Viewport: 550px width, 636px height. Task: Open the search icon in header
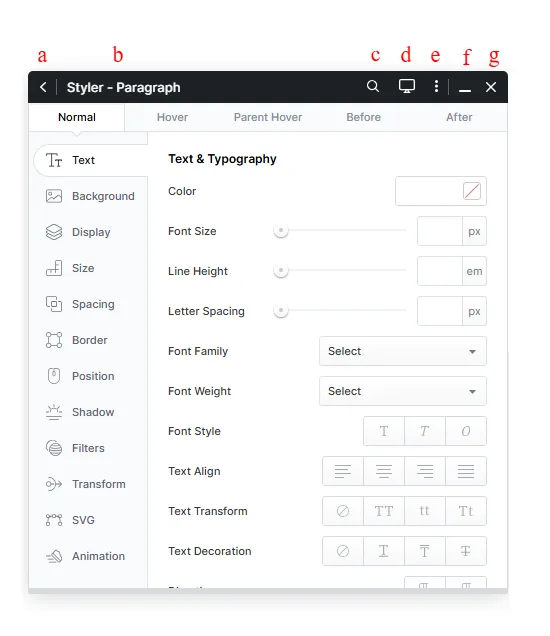(373, 86)
